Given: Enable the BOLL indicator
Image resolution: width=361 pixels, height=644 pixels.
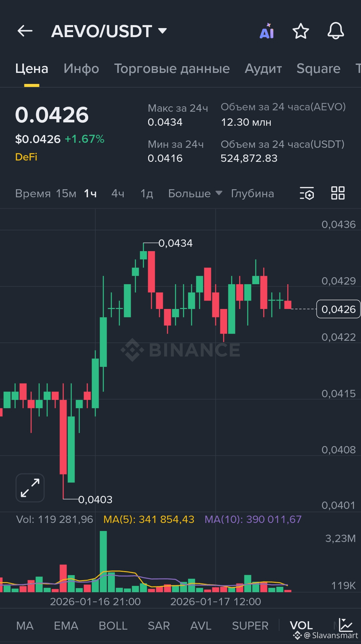Looking at the screenshot, I should pyautogui.click(x=113, y=626).
